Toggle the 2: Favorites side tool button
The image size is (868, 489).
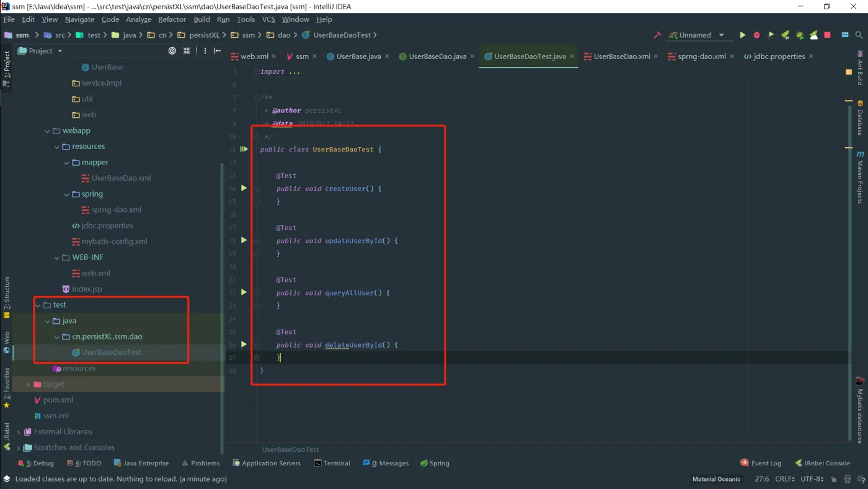(x=7, y=388)
